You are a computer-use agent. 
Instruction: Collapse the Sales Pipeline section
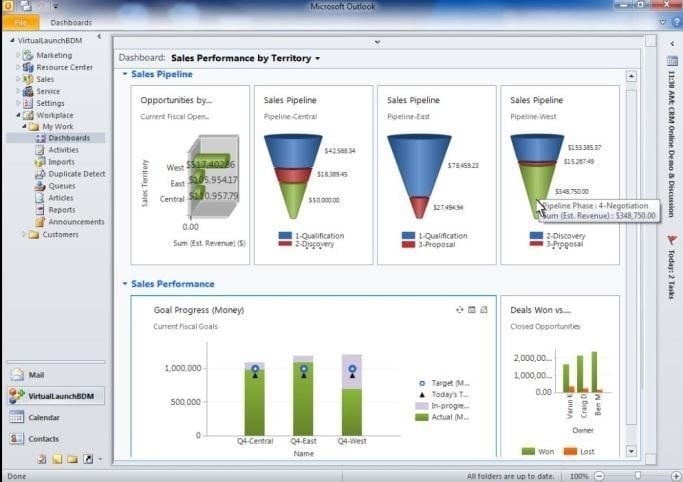(125, 74)
